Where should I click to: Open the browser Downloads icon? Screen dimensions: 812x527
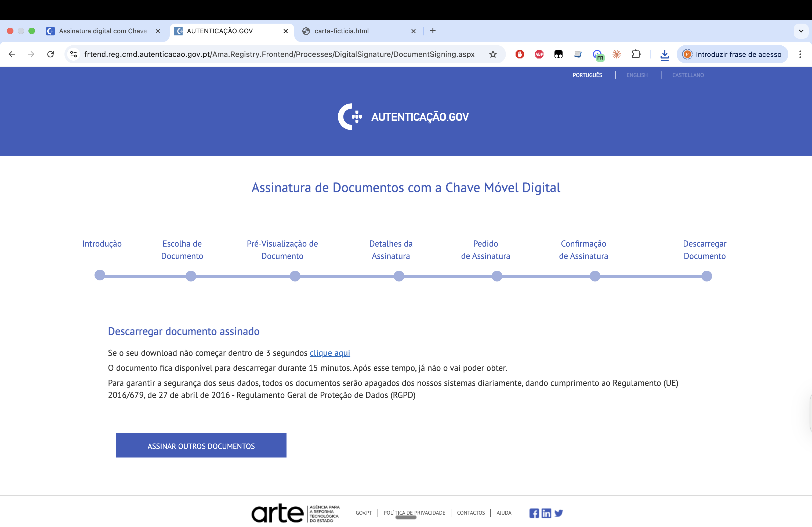pyautogui.click(x=665, y=54)
